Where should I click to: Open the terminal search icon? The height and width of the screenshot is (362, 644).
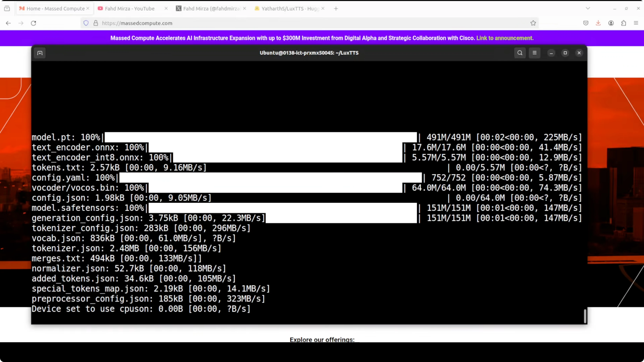coord(520,53)
